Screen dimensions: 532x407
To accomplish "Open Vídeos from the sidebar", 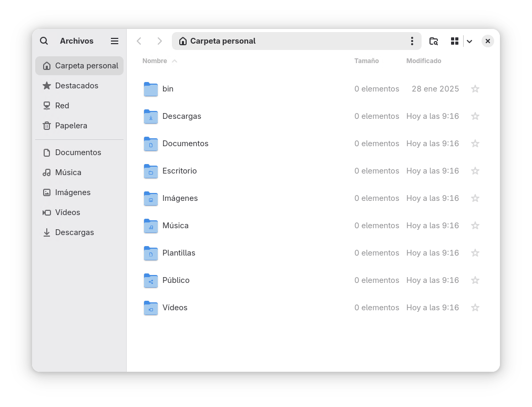I will coord(67,212).
